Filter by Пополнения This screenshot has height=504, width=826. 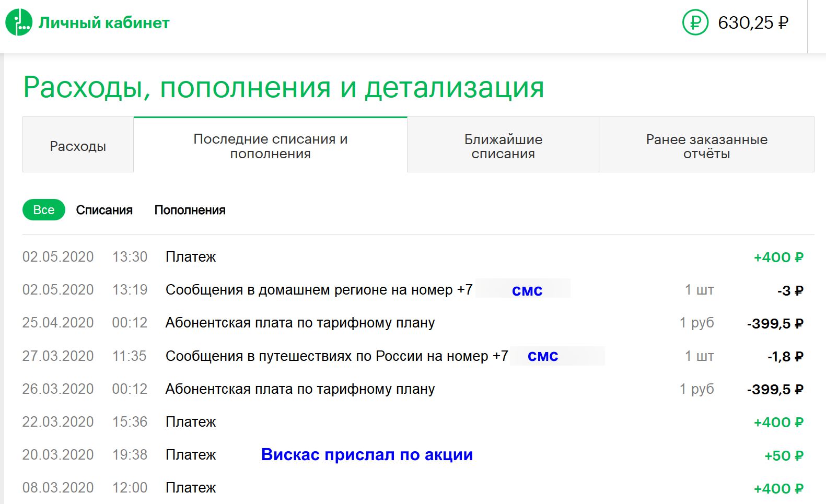click(190, 210)
